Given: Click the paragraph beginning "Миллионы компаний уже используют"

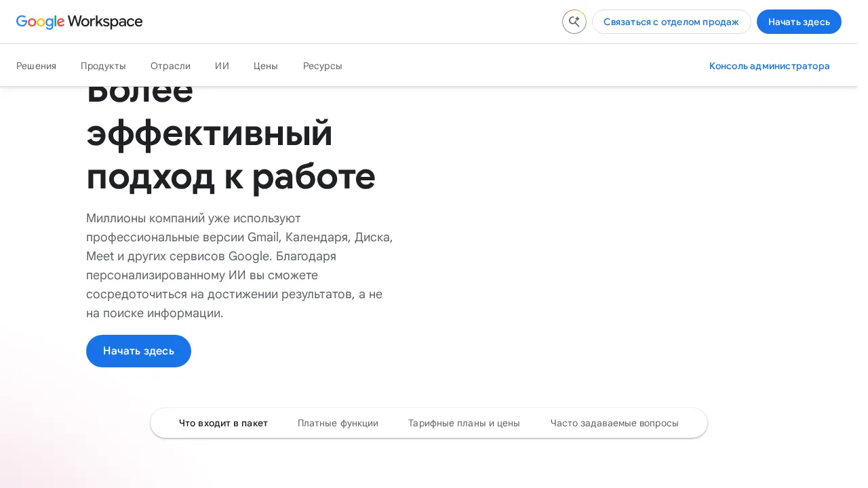Looking at the screenshot, I should point(239,266).
